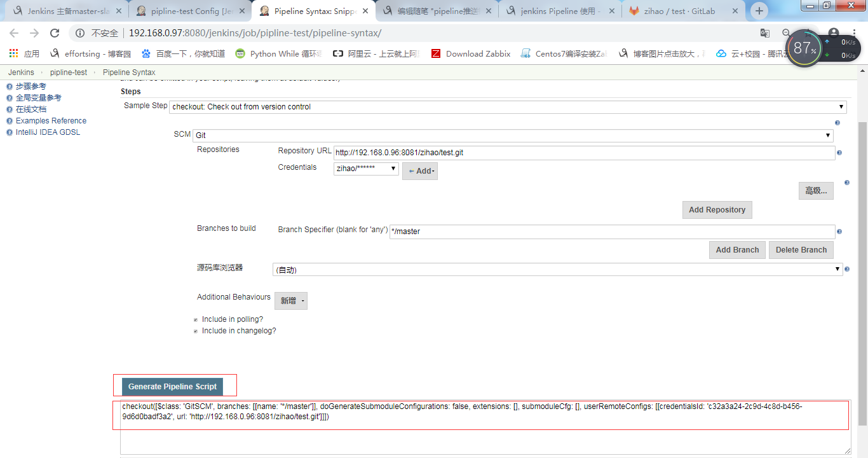The image size is (868, 458).
Task: Open the 全局变量参考 sidebar link
Action: pos(38,98)
